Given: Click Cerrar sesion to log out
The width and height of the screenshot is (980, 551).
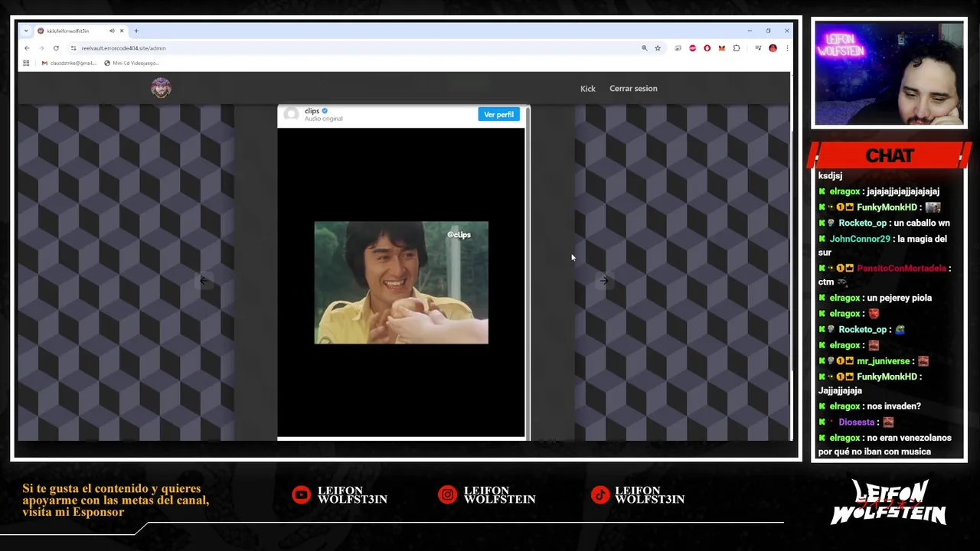Looking at the screenshot, I should point(633,89).
